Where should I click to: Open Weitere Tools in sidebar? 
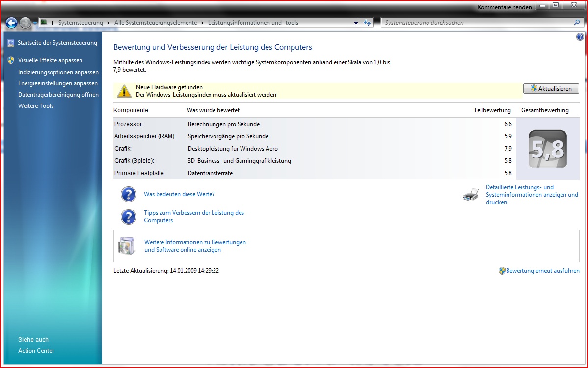click(x=36, y=105)
